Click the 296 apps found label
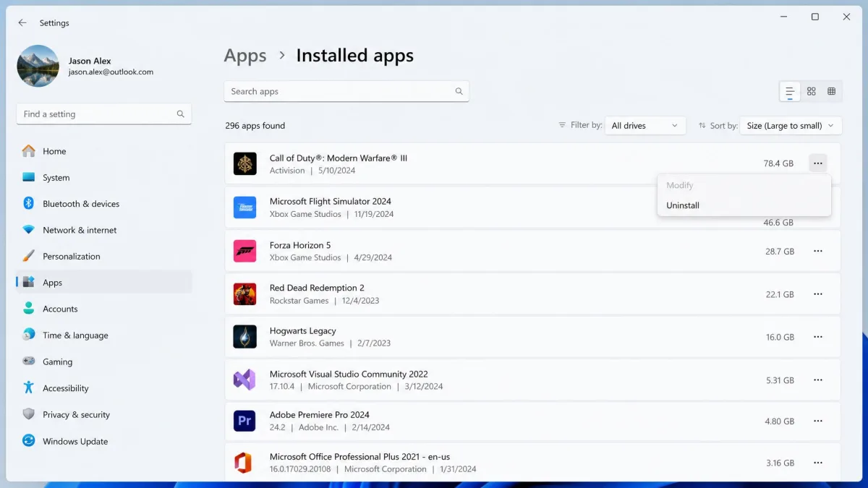 255,126
